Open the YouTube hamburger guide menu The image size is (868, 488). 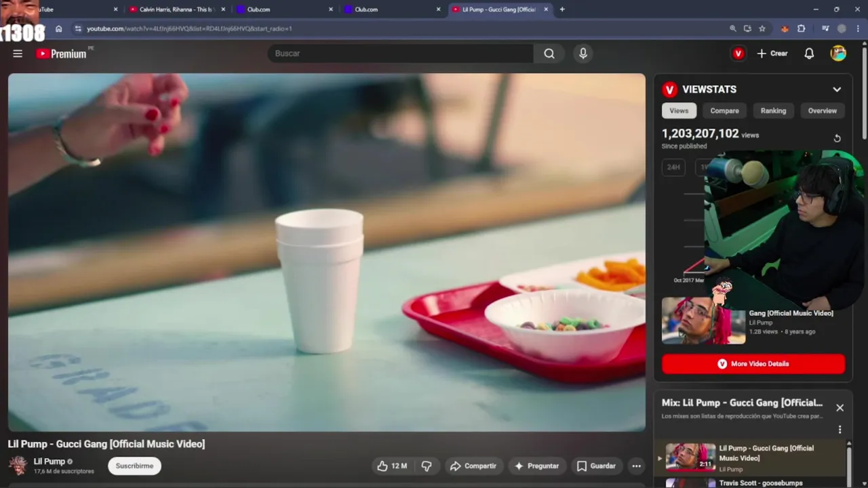[x=18, y=54]
